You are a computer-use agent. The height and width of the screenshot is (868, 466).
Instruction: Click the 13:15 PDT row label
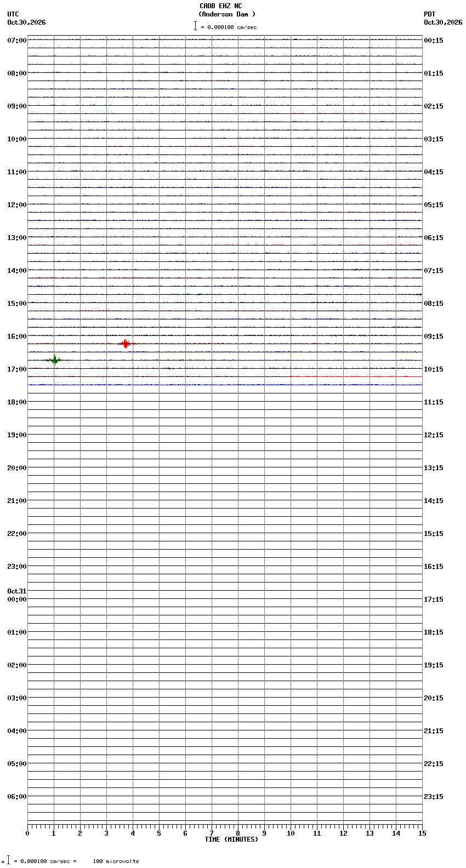click(x=434, y=468)
